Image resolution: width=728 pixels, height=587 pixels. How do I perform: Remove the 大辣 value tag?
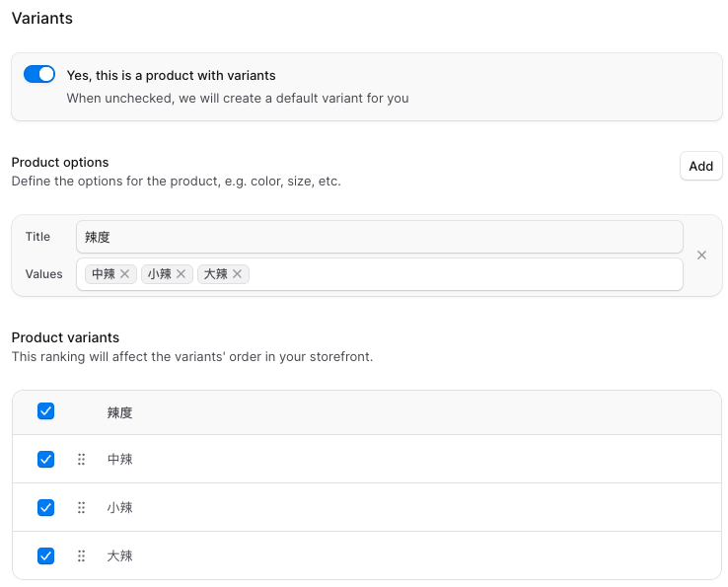coord(238,274)
